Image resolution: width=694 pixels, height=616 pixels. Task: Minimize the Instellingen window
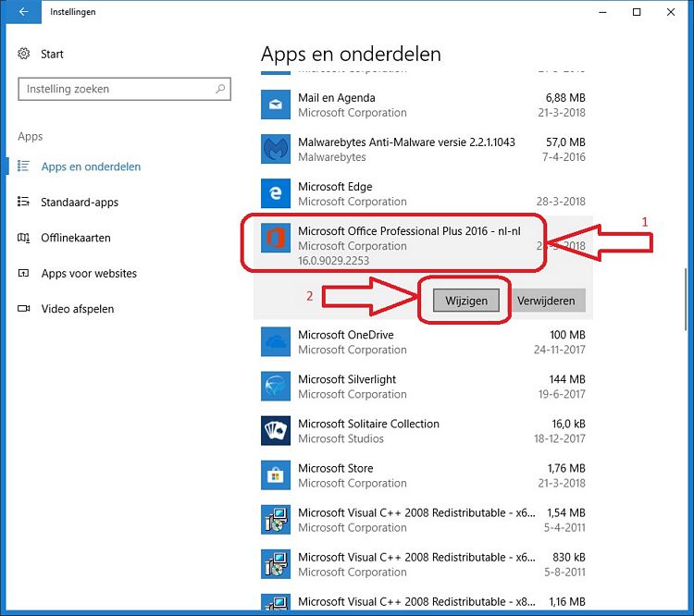click(602, 12)
